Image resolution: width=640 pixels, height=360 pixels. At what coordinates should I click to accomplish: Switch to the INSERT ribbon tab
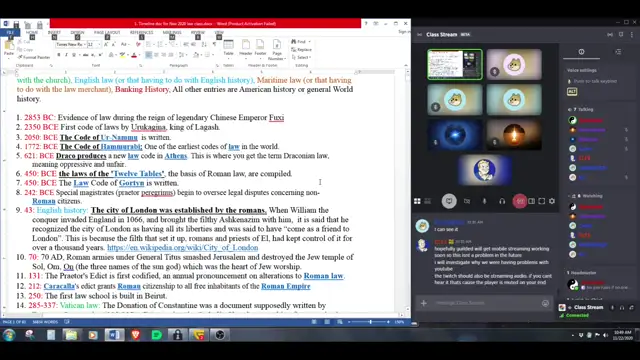54,32
